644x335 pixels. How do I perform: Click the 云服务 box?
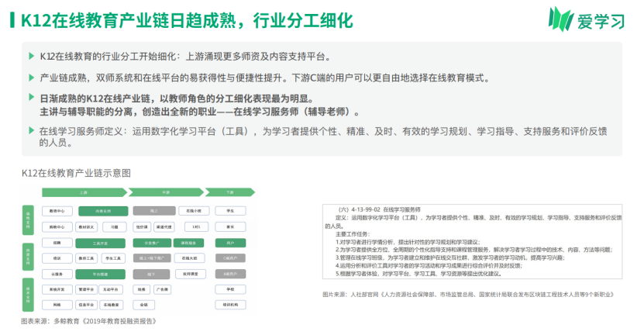[x=57, y=274]
